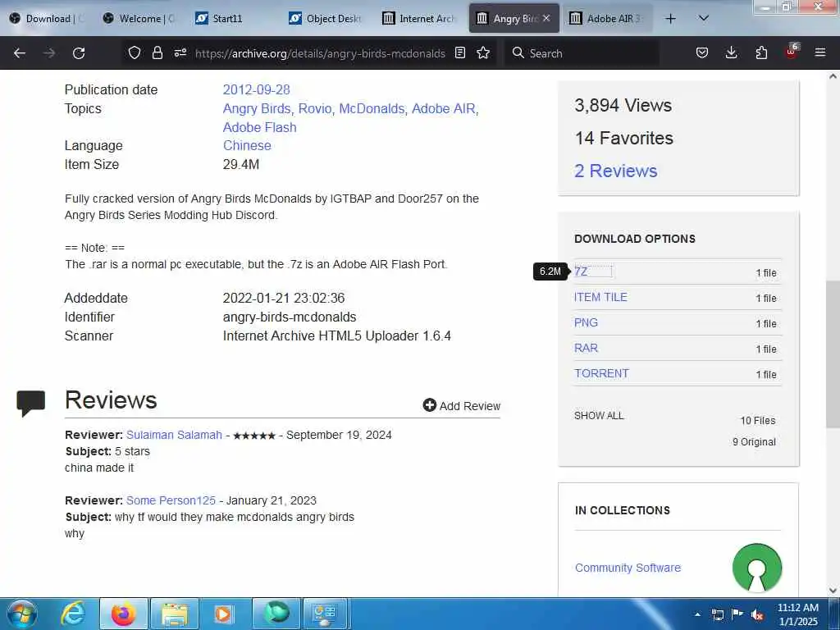Open the Windows Start menu orb
Viewport: 840px width, 630px height.
(x=22, y=614)
